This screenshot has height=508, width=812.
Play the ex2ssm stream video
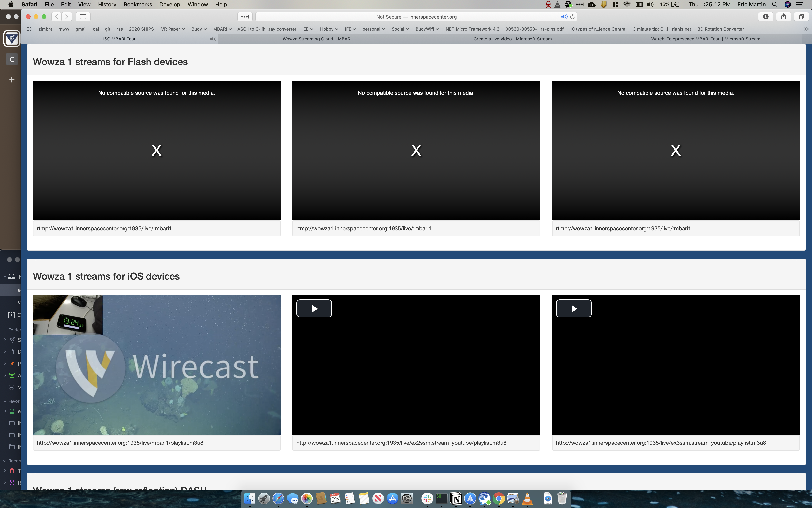(314, 308)
